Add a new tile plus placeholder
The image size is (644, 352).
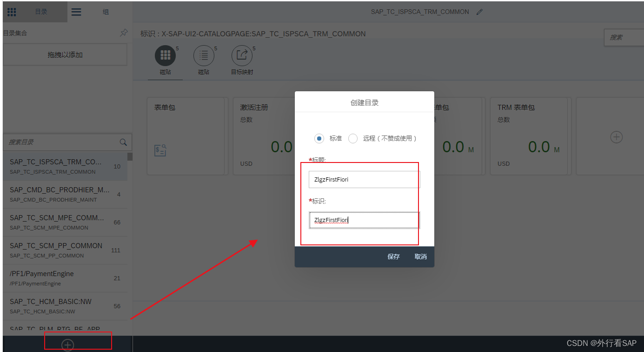(x=617, y=137)
